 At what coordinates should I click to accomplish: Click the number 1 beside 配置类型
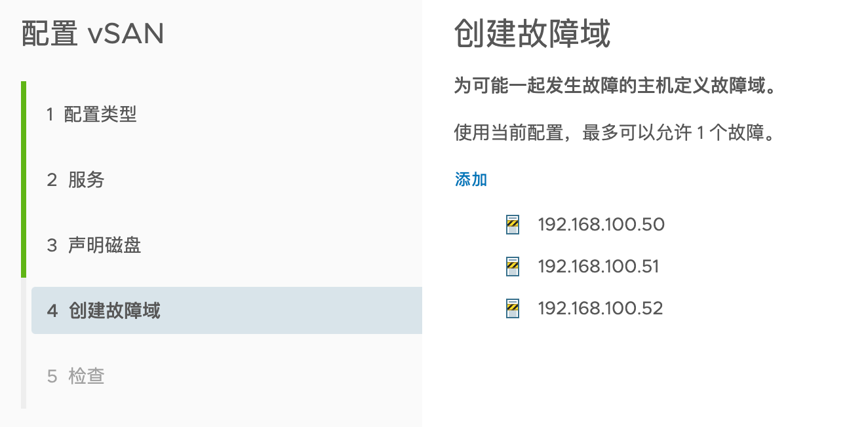coord(50,115)
